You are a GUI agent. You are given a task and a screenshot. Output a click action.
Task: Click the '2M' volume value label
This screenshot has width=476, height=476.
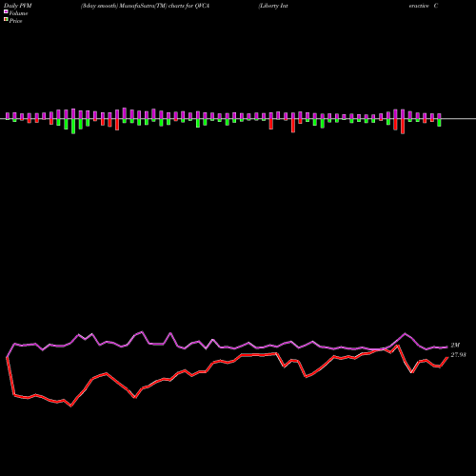[x=455, y=346]
